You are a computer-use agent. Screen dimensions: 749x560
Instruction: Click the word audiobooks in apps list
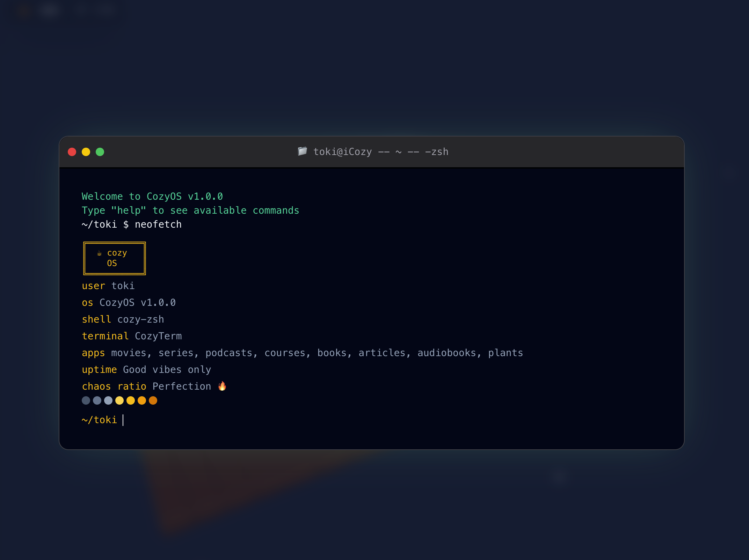click(x=447, y=353)
